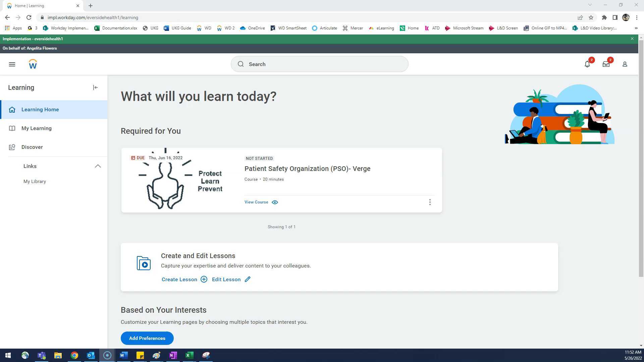
Task: Click the Add Preferences button
Action: [147, 338]
